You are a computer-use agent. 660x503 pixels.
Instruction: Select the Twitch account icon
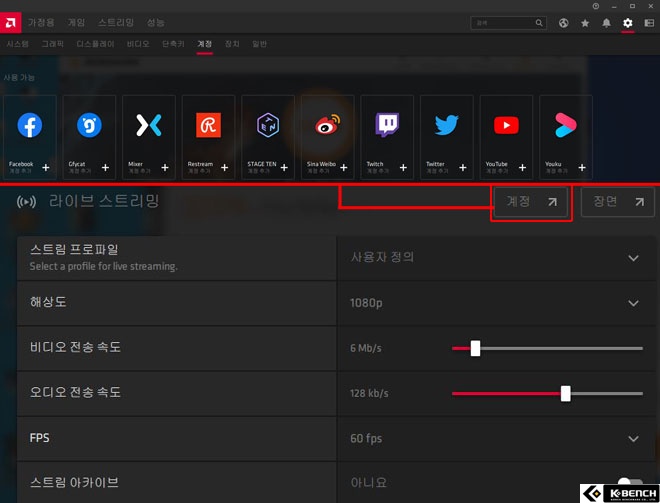(387, 125)
